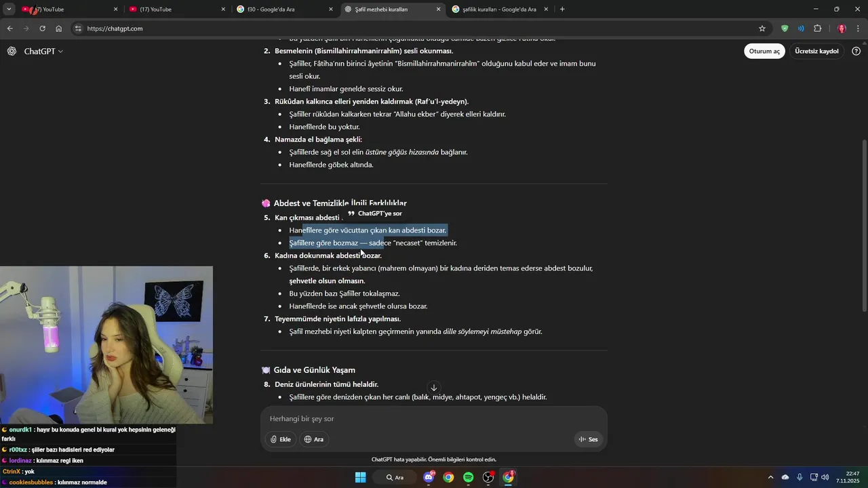Open the first Chrome icon on taskbar
Screen dimensions: 868x488
click(448, 477)
